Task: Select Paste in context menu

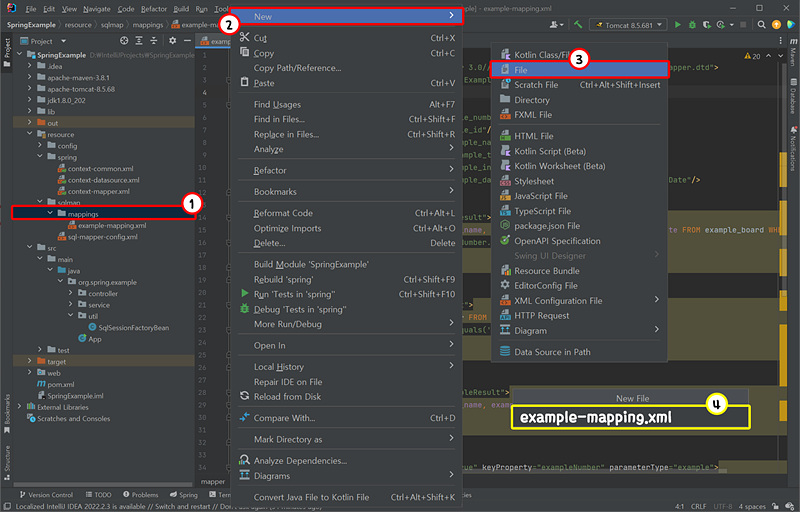Action: point(347,83)
